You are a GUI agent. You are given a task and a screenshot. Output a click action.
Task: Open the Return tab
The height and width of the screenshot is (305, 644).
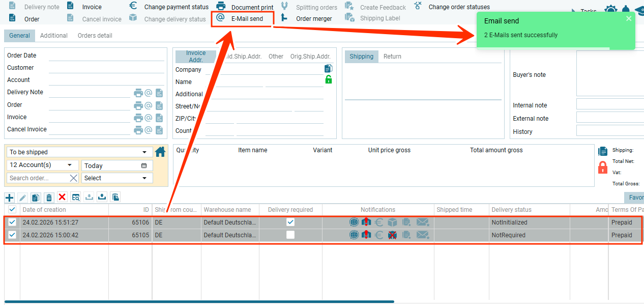coord(392,57)
